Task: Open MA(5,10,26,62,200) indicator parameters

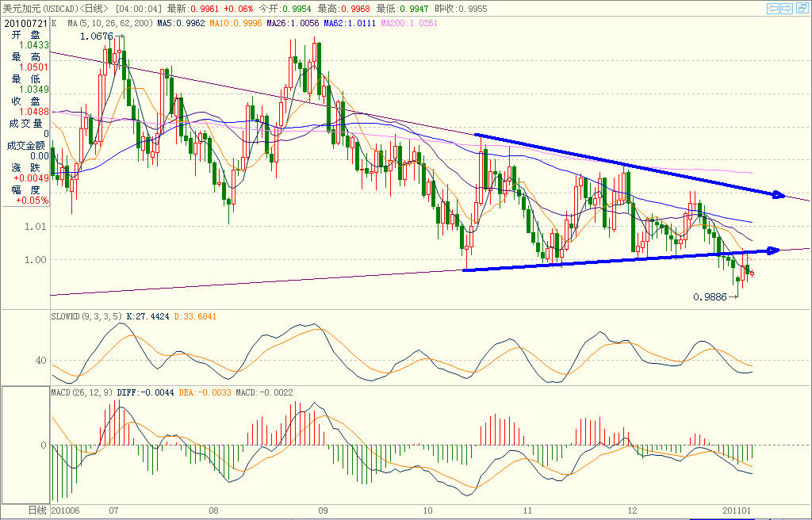Action: [x=110, y=23]
